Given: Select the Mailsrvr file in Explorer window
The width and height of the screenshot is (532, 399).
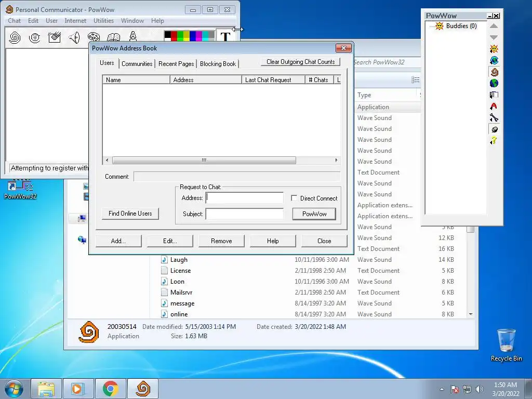Looking at the screenshot, I should coord(181,292).
